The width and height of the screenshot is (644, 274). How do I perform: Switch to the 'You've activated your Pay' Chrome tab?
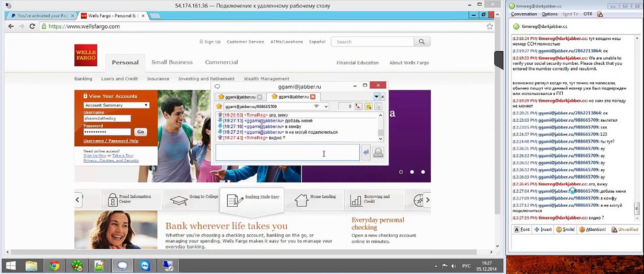(x=41, y=16)
